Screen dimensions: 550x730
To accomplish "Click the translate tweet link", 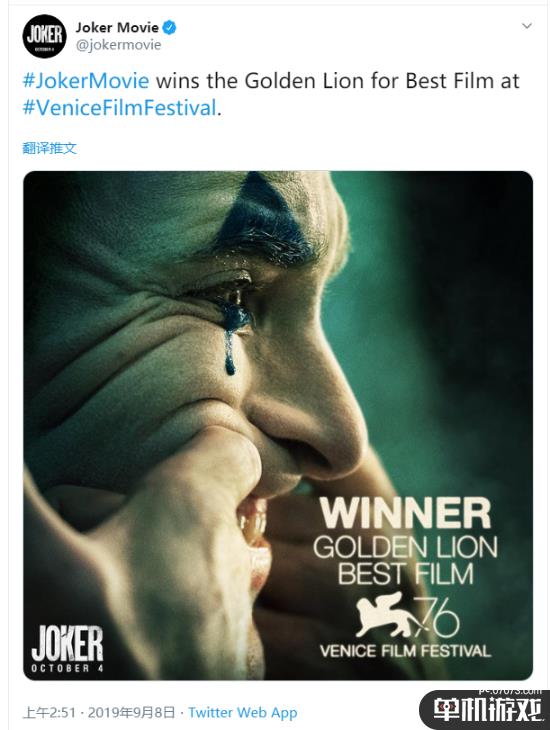I will (x=49, y=149).
